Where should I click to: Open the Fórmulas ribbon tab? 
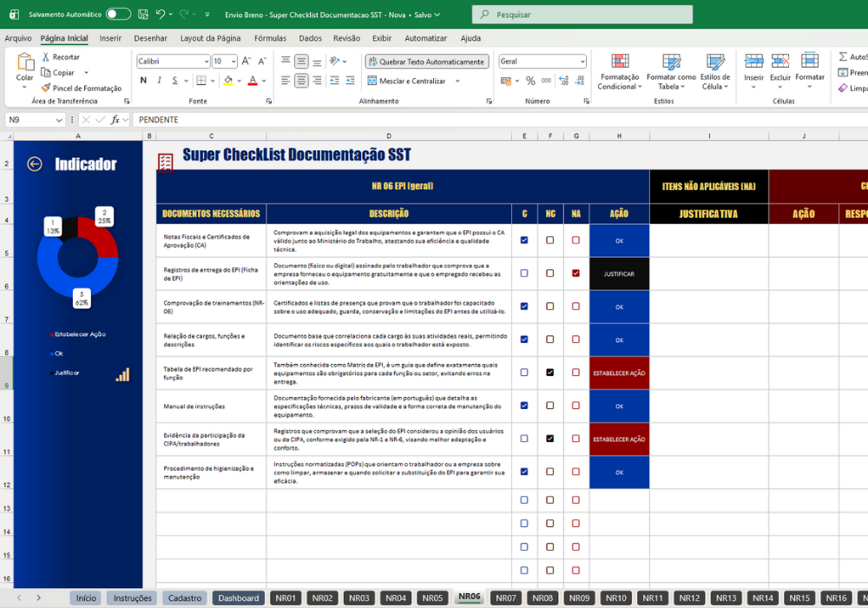(270, 38)
